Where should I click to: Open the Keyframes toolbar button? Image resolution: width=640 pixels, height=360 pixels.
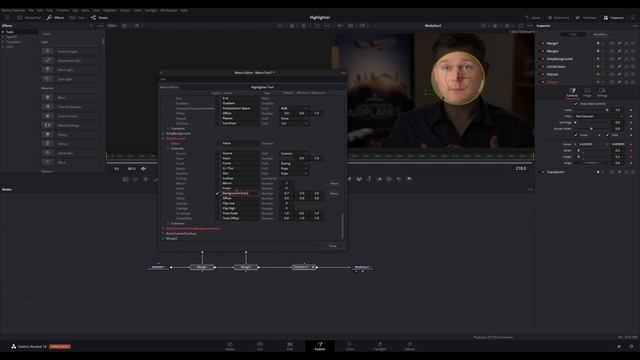click(558, 18)
